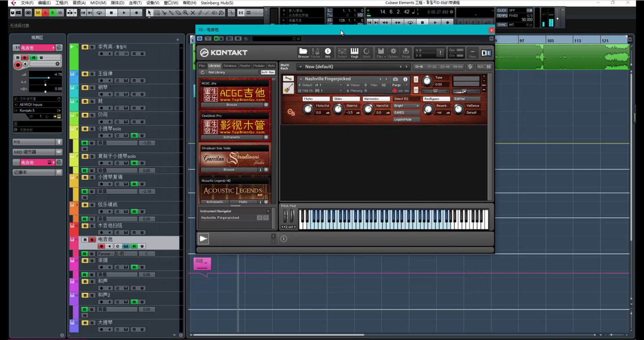This screenshot has width=644, height=340.
Task: Select the Object Selection arrow tool
Action: tap(149, 13)
